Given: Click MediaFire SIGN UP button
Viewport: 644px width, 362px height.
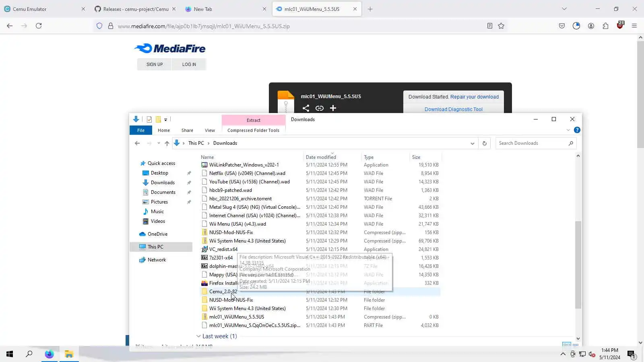Looking at the screenshot, I should (155, 64).
